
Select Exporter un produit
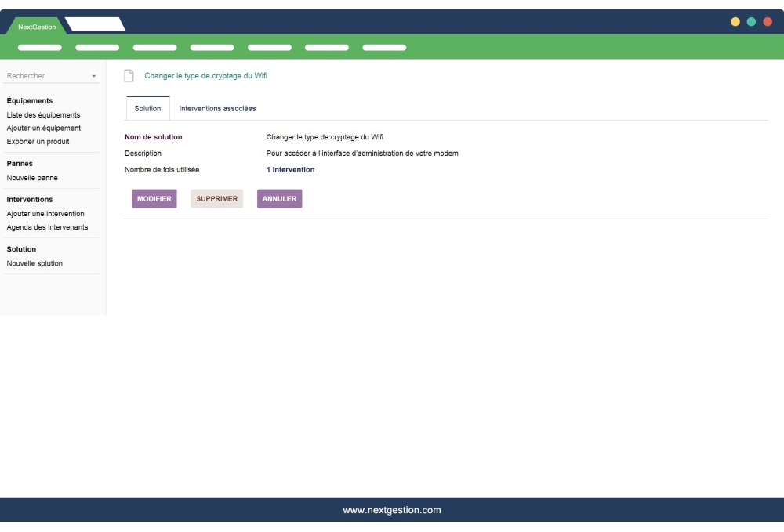pos(36,142)
